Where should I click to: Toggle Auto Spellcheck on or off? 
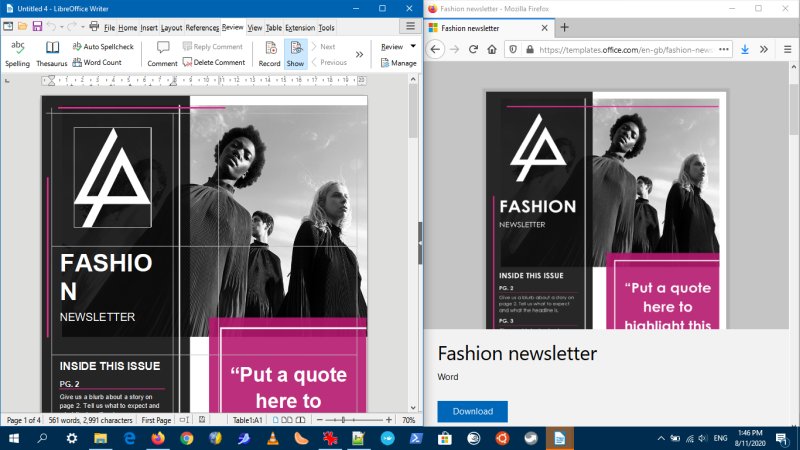pos(101,46)
